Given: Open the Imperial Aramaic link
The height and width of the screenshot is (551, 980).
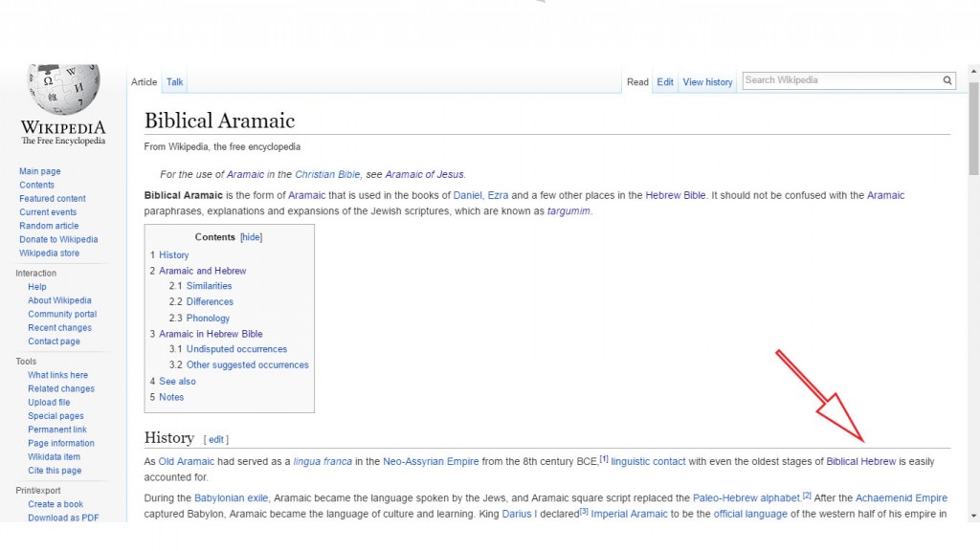Looking at the screenshot, I should 630,514.
